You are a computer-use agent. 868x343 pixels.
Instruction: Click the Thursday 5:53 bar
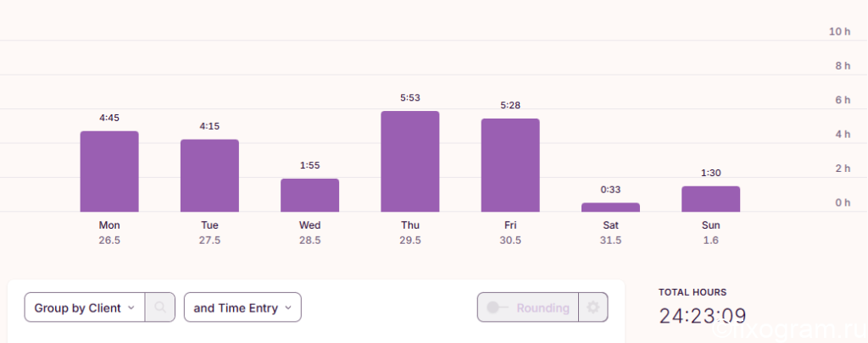(410, 162)
